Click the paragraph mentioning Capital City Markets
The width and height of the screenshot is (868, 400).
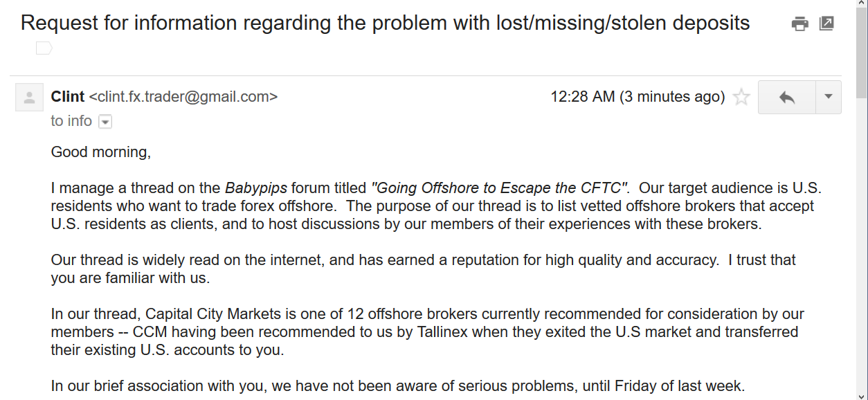427,332
